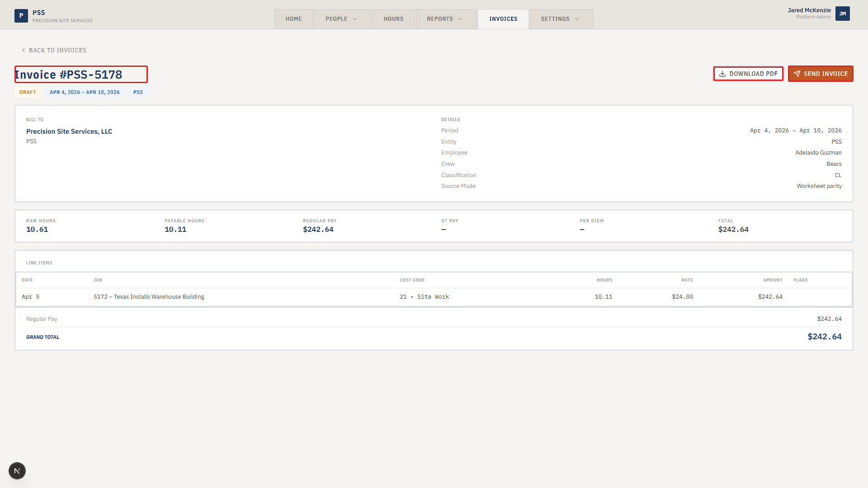Click the Jared McKenzie user name
The image size is (868, 488).
809,10
